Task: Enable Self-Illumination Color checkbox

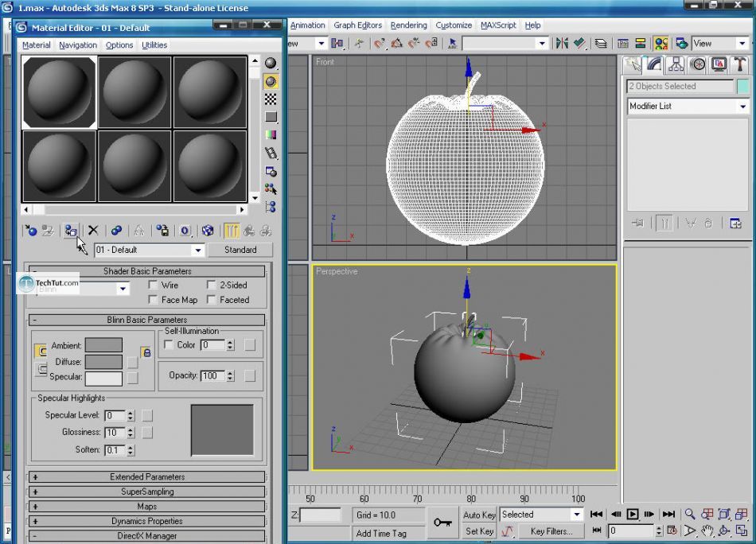Action: point(168,344)
